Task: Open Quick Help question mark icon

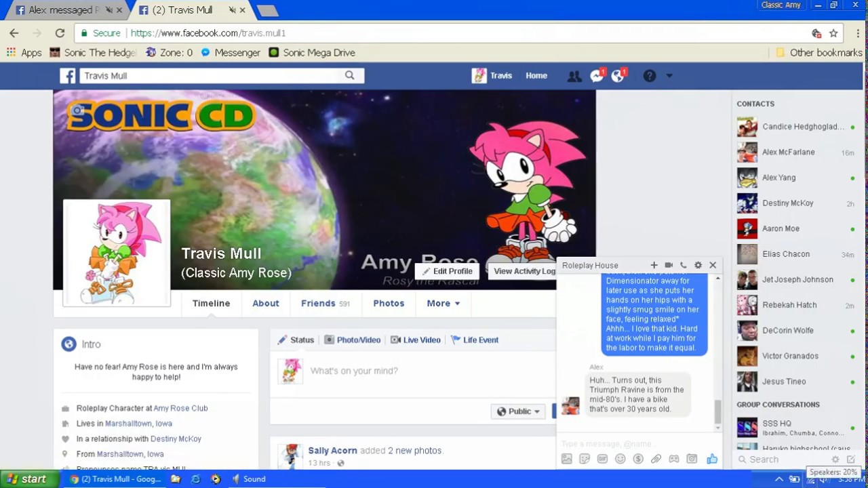Action: [650, 76]
